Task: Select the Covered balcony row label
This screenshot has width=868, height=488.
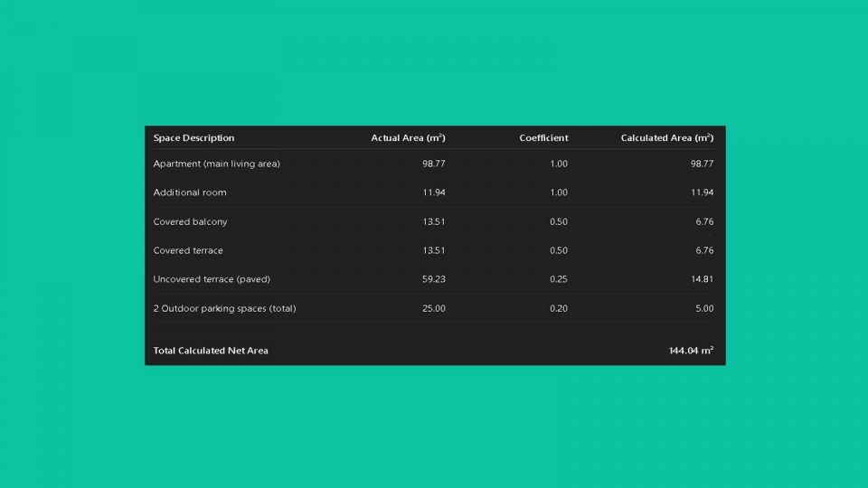Action: [x=190, y=221]
